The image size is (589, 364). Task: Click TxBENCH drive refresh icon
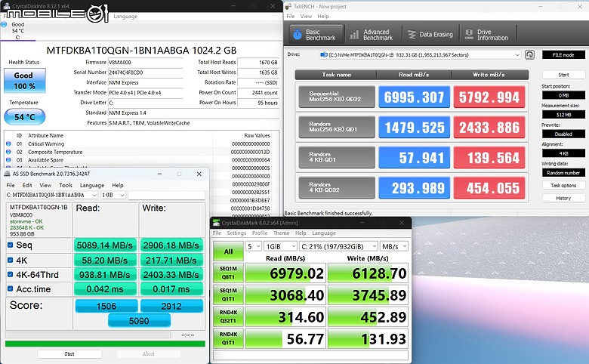coord(529,54)
